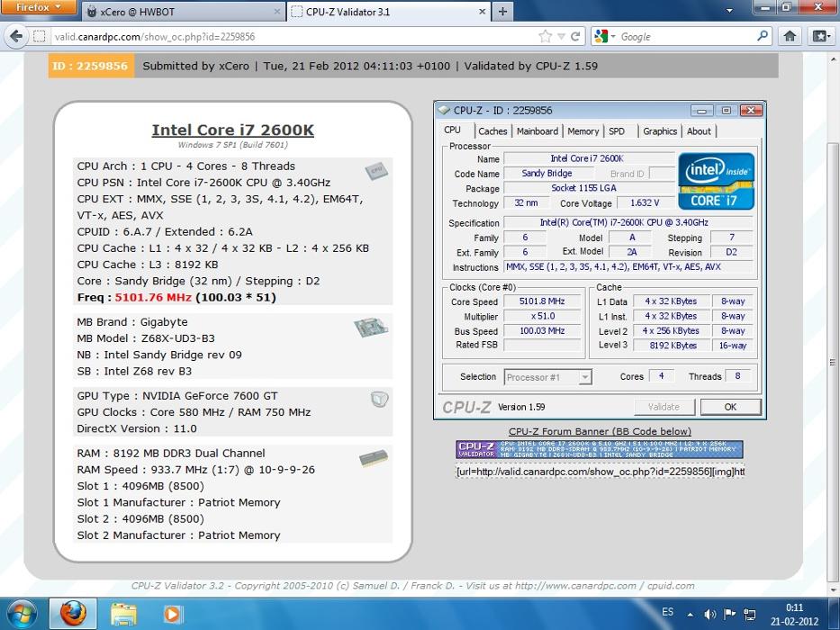The height and width of the screenshot is (630, 840).
Task: Go to the home page icon
Action: 790,36
